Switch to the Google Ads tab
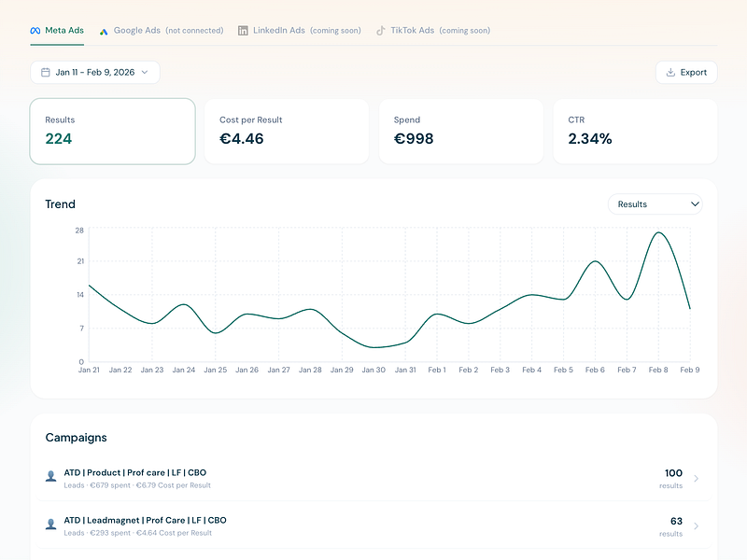The image size is (747, 560). (x=161, y=31)
